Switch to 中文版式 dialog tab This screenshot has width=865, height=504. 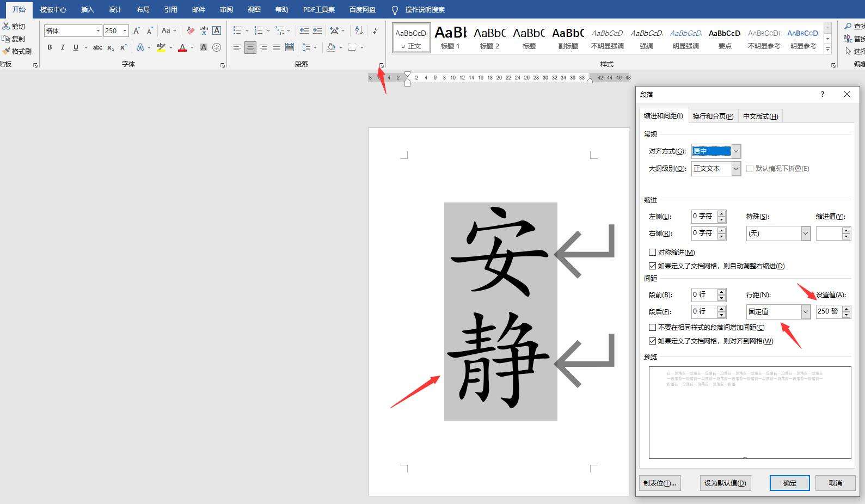[x=760, y=116]
